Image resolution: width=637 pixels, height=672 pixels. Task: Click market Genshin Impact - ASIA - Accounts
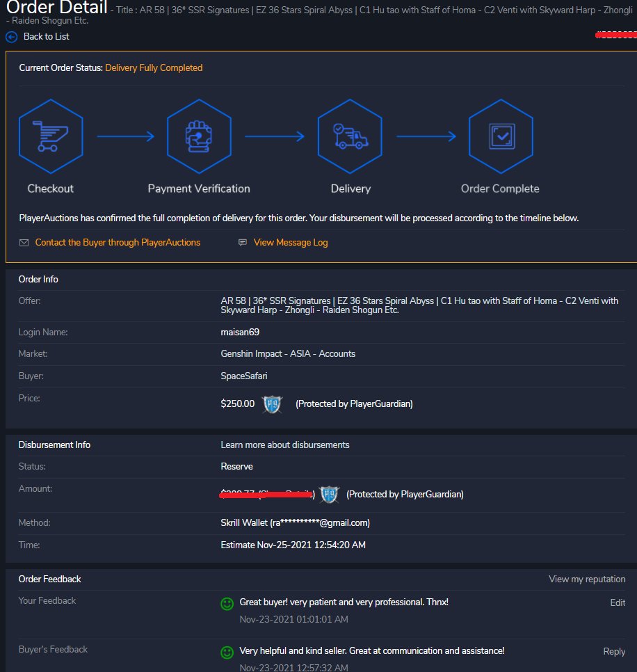click(288, 353)
